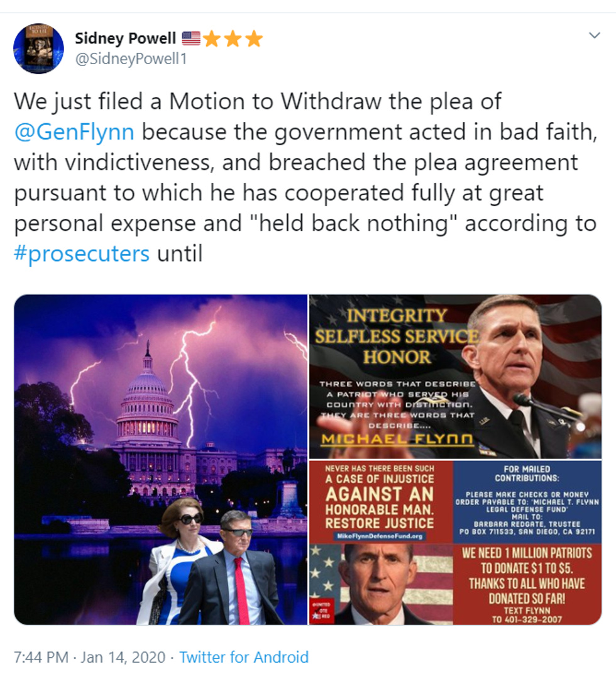616x681 pixels.
Task: Follow the @GenFlynn mention link
Action: 74,132
